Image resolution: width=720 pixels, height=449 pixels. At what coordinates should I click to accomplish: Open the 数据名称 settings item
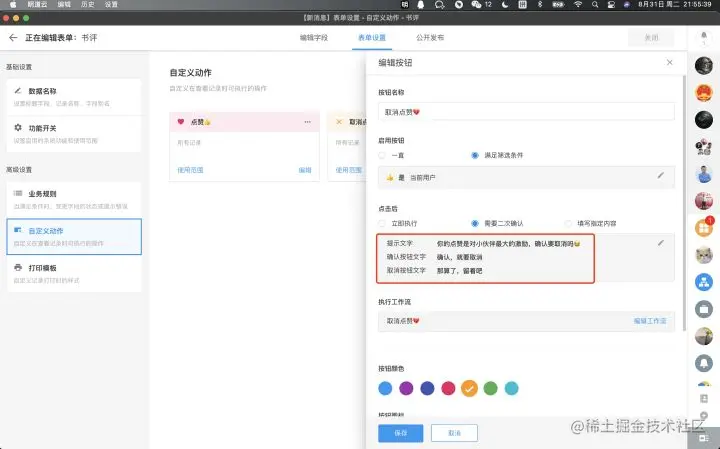coord(74,97)
